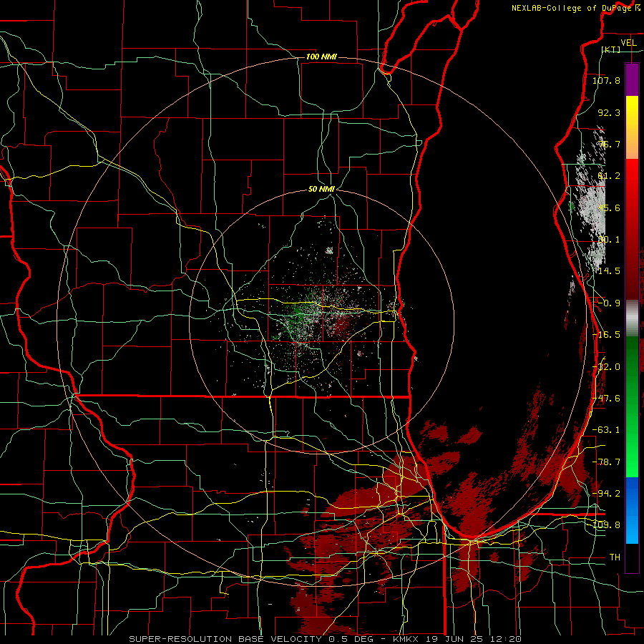Screen dimensions: 644x644
Task: Click the TH threshold label
Action: (615, 557)
